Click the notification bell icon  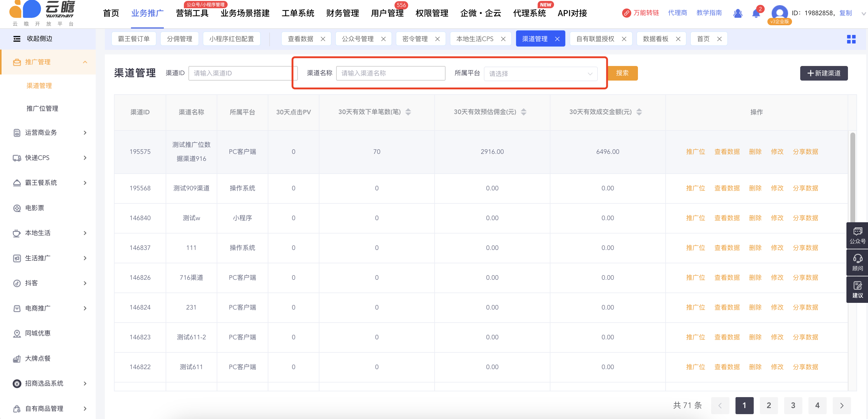tap(756, 13)
